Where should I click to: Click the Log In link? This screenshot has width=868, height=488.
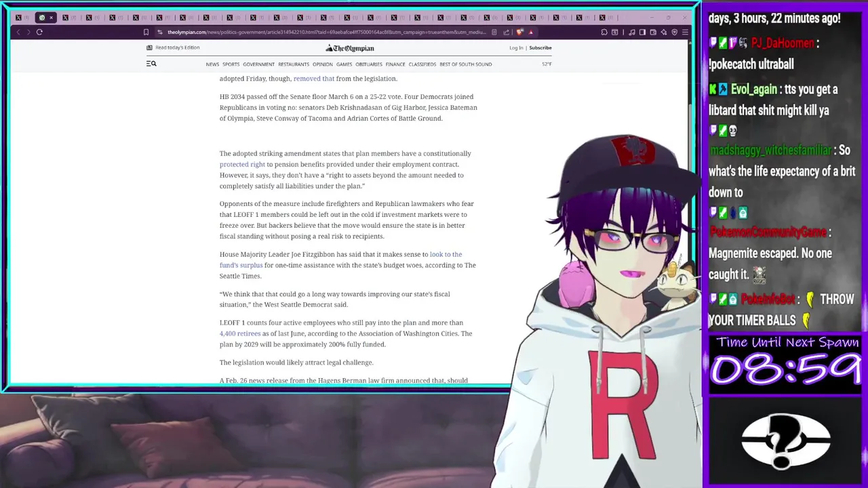tap(516, 48)
